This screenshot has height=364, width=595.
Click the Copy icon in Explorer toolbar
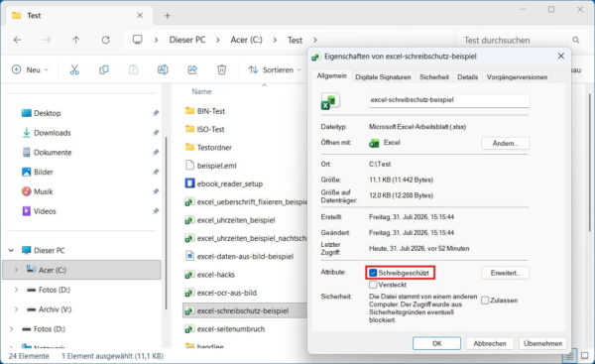tap(103, 69)
